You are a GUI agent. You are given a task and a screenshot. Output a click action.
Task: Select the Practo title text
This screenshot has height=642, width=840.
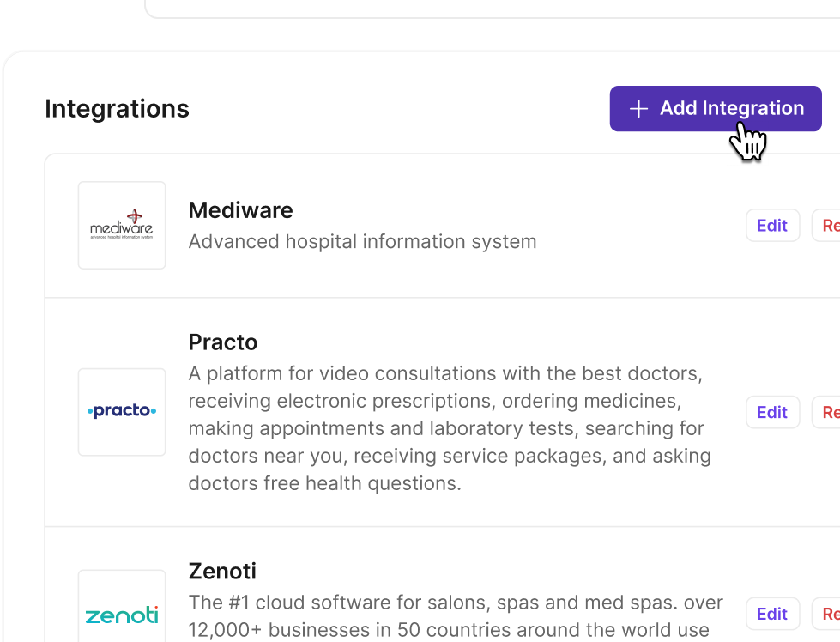pos(223,342)
